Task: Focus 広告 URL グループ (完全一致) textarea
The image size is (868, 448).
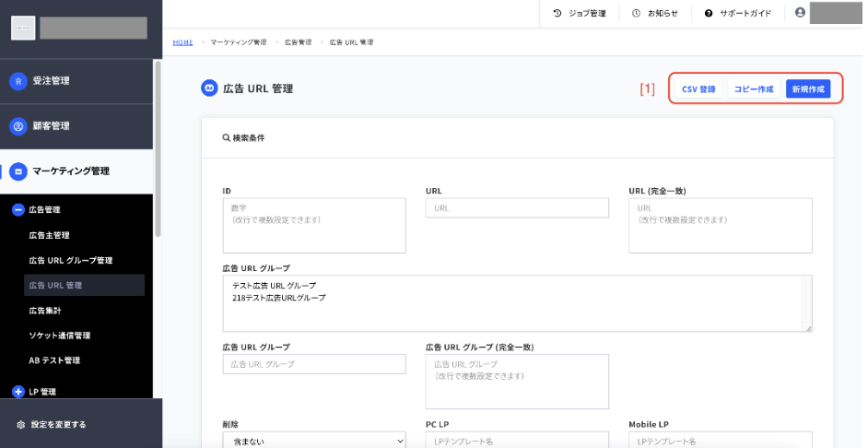Action: click(x=517, y=382)
